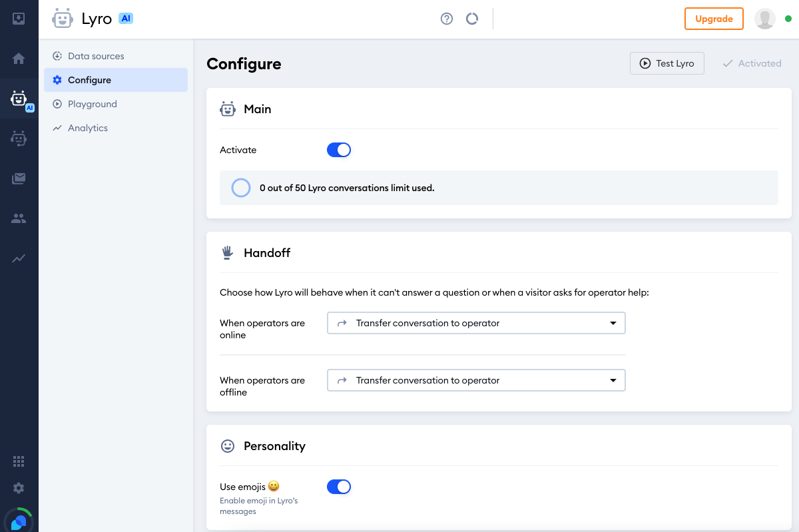Click the Personality section title
This screenshot has height=532, width=799.
click(x=274, y=446)
